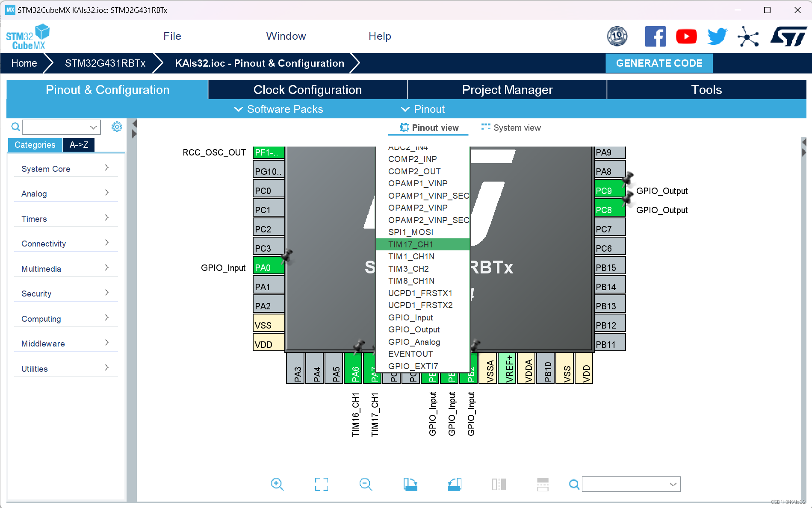Open the Pinout dropdown menu
Screen dimensions: 812x508
423,109
